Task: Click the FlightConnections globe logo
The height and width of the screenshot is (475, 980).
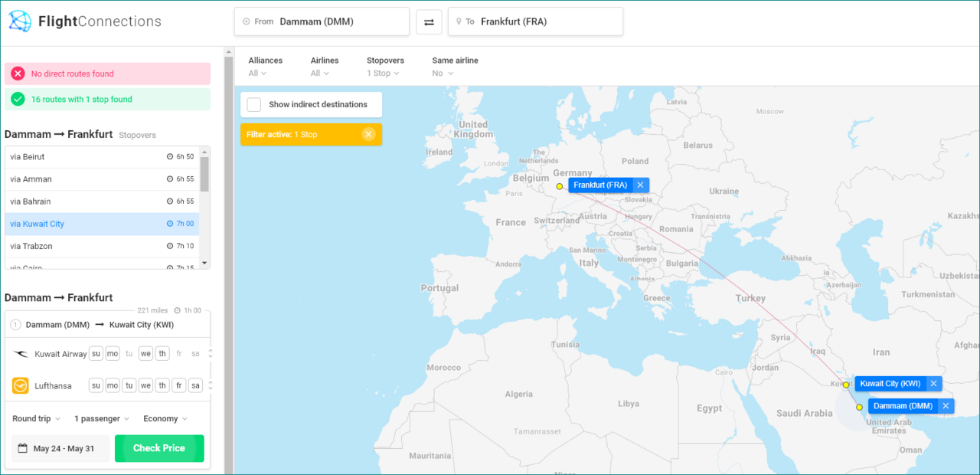Action: coord(20,21)
